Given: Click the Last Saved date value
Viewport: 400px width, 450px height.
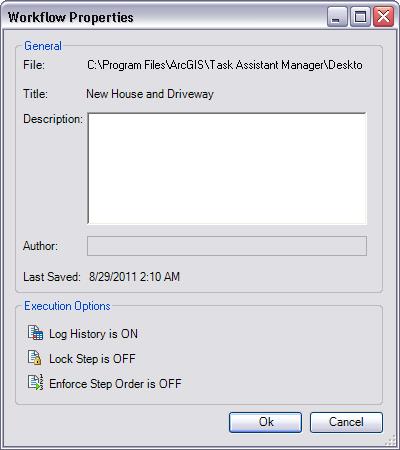Looking at the screenshot, I should [134, 277].
